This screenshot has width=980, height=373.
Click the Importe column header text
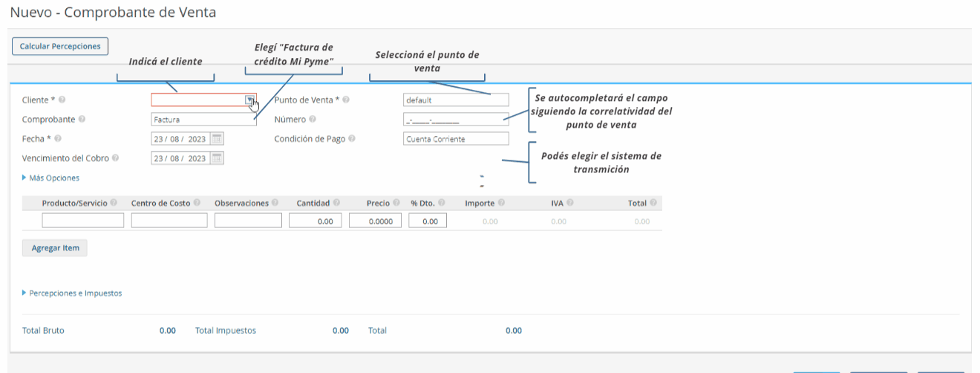click(480, 203)
